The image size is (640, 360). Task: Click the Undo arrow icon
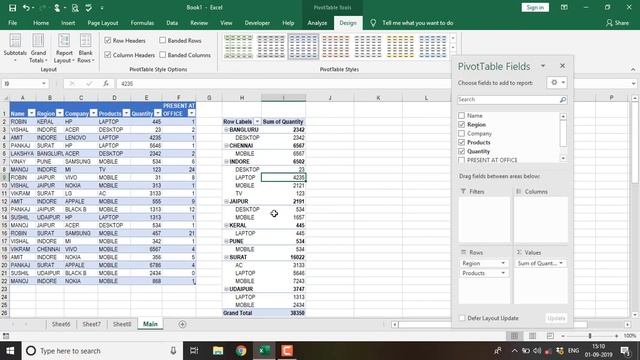(x=26, y=8)
